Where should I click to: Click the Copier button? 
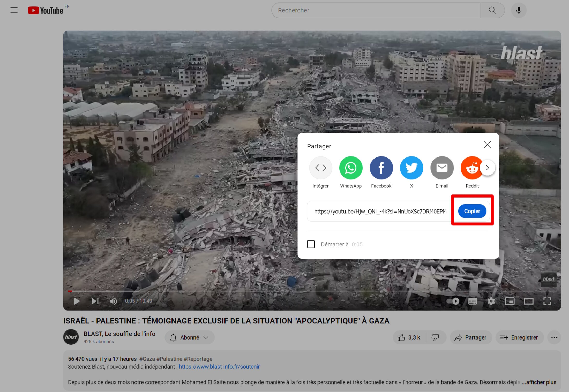(472, 211)
